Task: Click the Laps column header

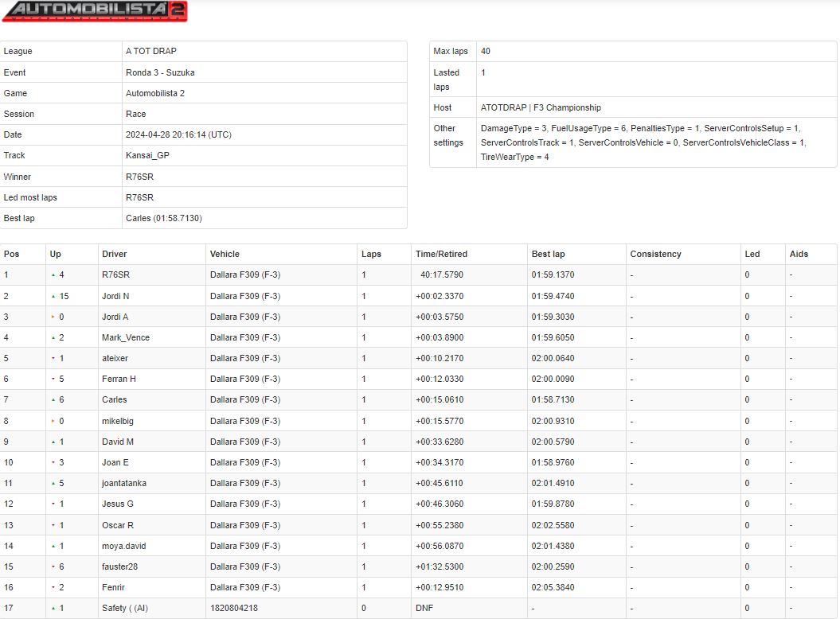Action: click(x=371, y=254)
